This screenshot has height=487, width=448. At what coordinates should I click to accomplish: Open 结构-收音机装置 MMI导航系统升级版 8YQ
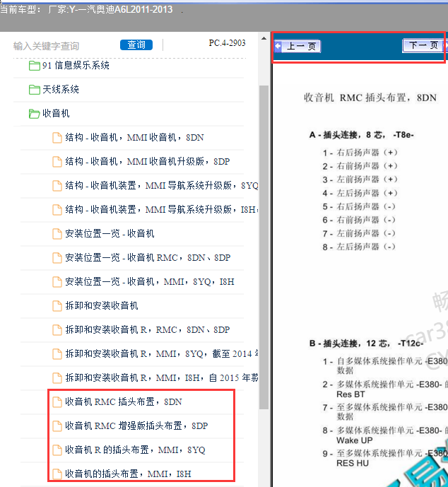[x=161, y=186]
